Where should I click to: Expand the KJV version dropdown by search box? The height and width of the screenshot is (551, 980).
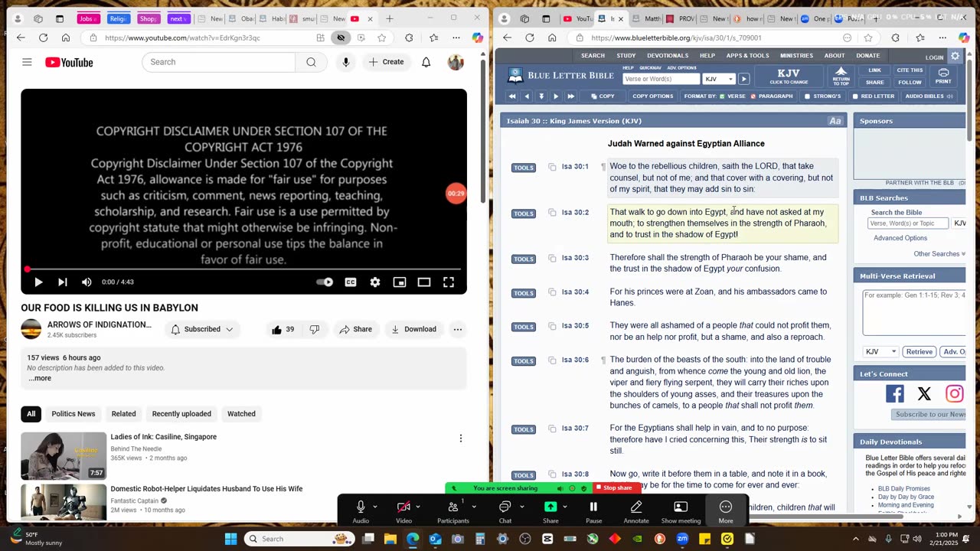coord(719,79)
